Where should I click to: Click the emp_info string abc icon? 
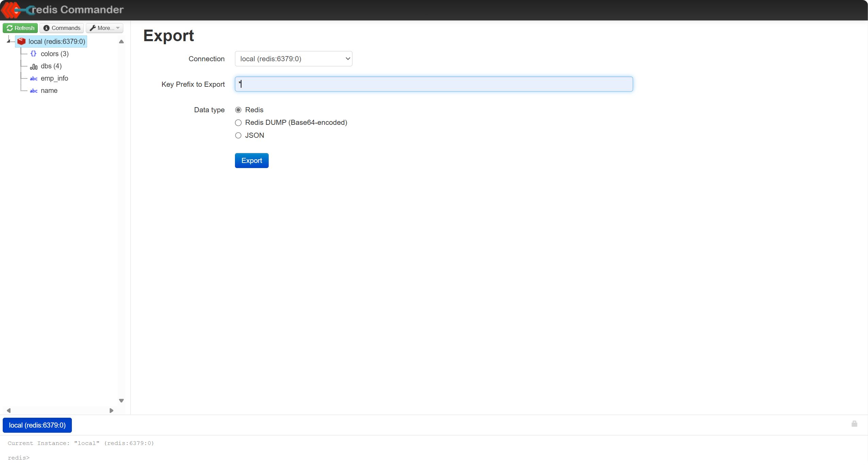[x=33, y=79]
